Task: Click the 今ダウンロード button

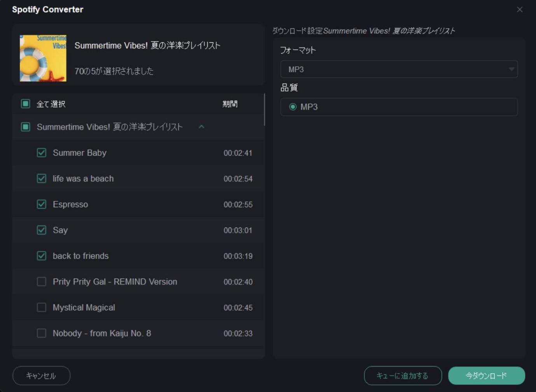Action: click(486, 376)
